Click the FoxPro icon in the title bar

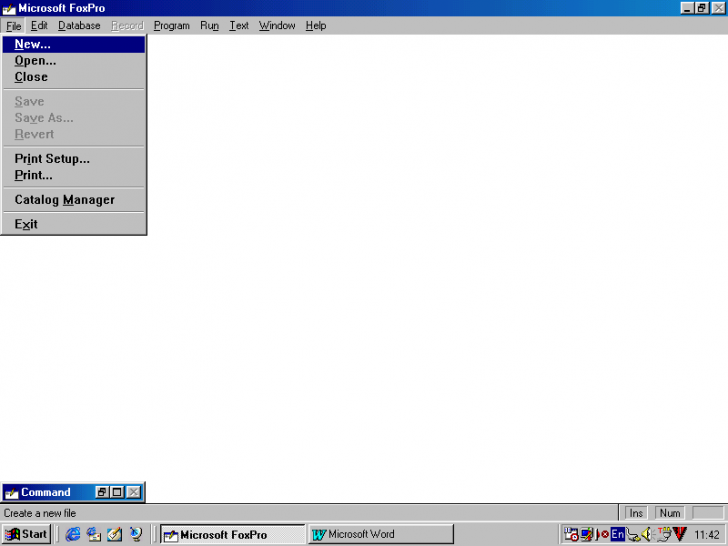[9, 8]
